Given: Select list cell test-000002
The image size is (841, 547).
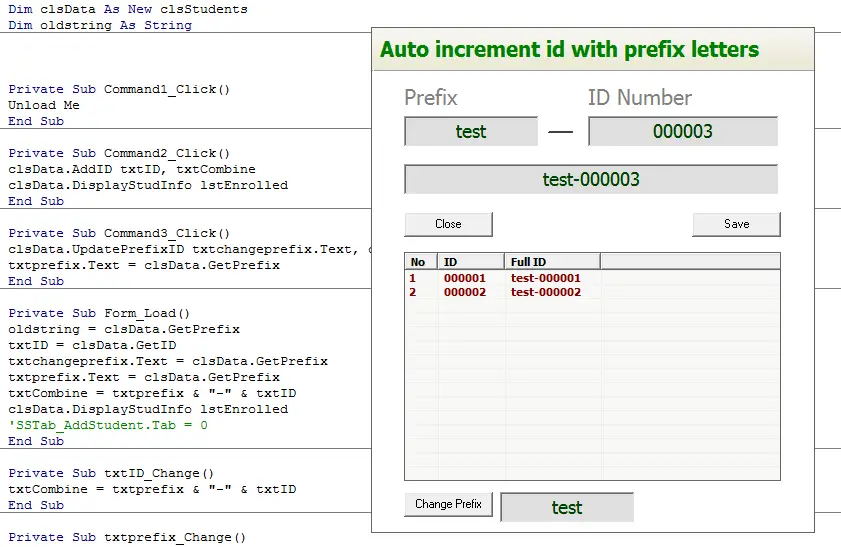Looking at the screenshot, I should pos(545,292).
